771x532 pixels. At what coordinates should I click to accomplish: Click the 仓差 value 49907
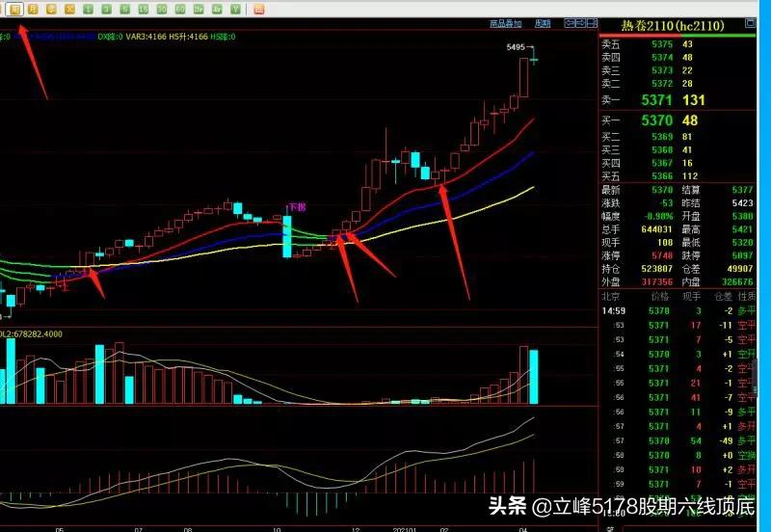(x=740, y=269)
